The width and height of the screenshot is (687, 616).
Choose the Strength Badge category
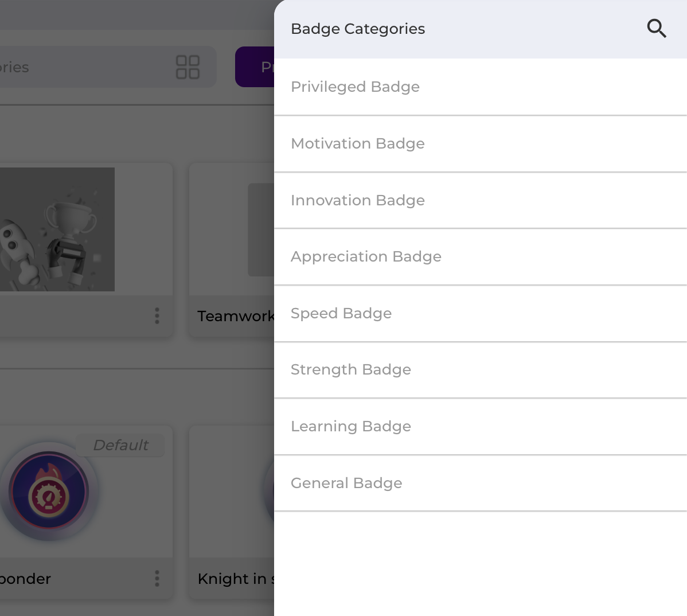click(x=350, y=369)
